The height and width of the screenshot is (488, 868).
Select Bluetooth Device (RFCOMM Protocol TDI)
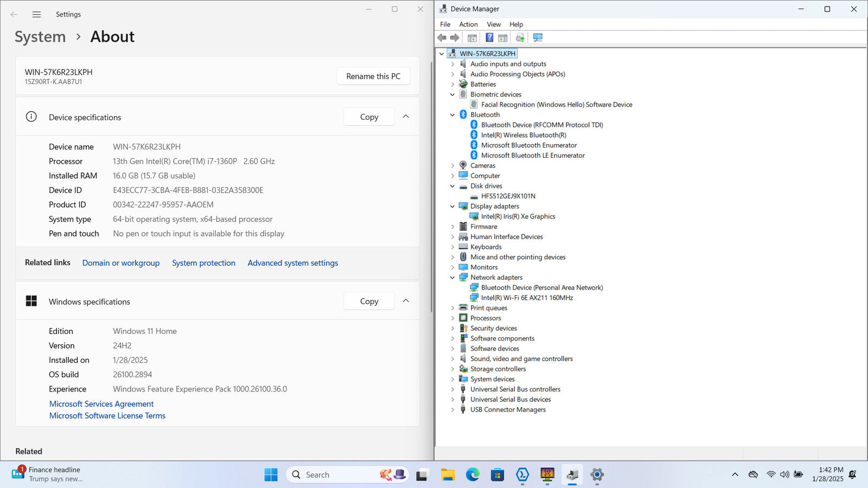[542, 125]
